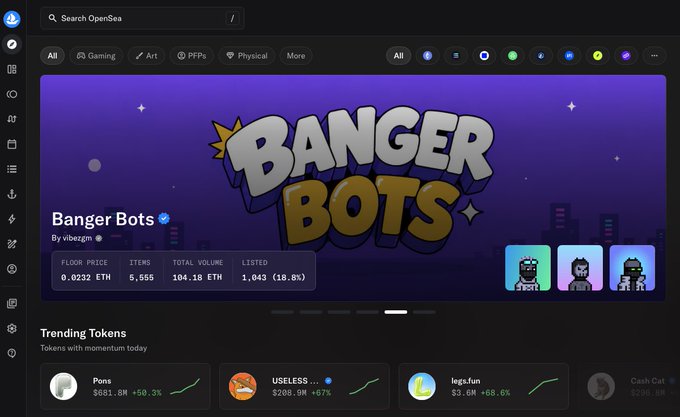Open the Banger Bots collection title
The width and height of the screenshot is (680, 417).
click(x=103, y=219)
